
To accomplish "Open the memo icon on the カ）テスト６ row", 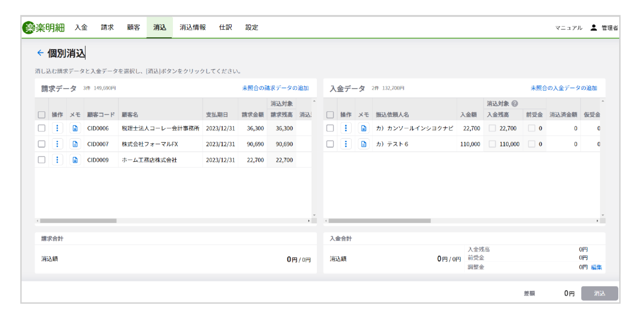I will click(364, 144).
